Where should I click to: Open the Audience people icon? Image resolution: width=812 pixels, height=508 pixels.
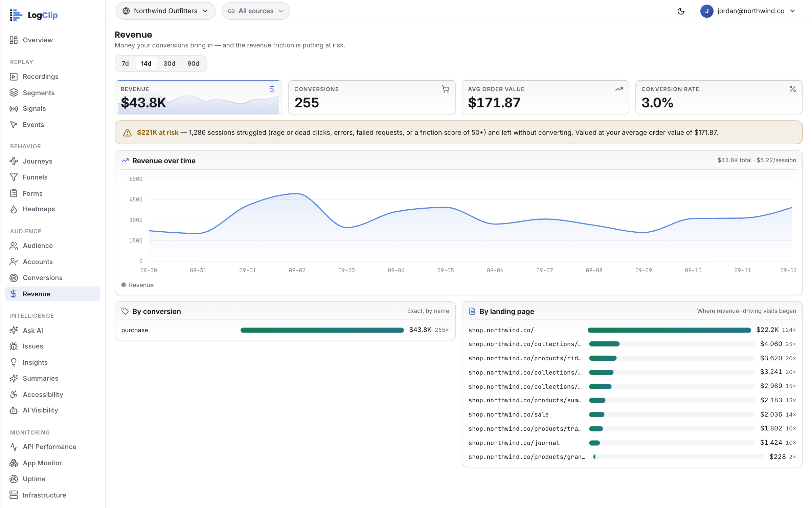point(14,246)
